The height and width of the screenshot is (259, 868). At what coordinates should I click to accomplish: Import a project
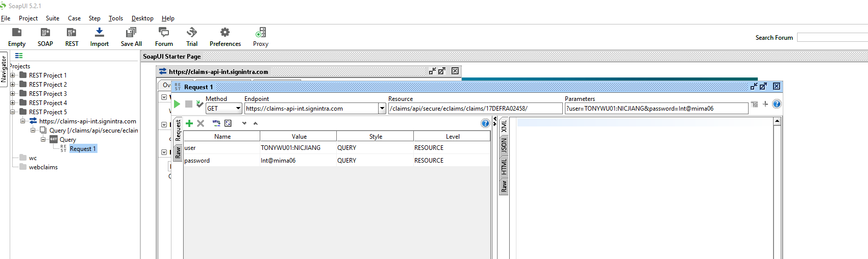100,37
